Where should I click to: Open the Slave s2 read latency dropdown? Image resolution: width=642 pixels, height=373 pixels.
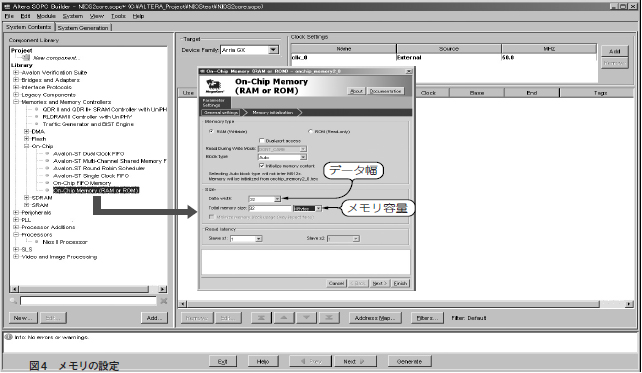coord(356,238)
